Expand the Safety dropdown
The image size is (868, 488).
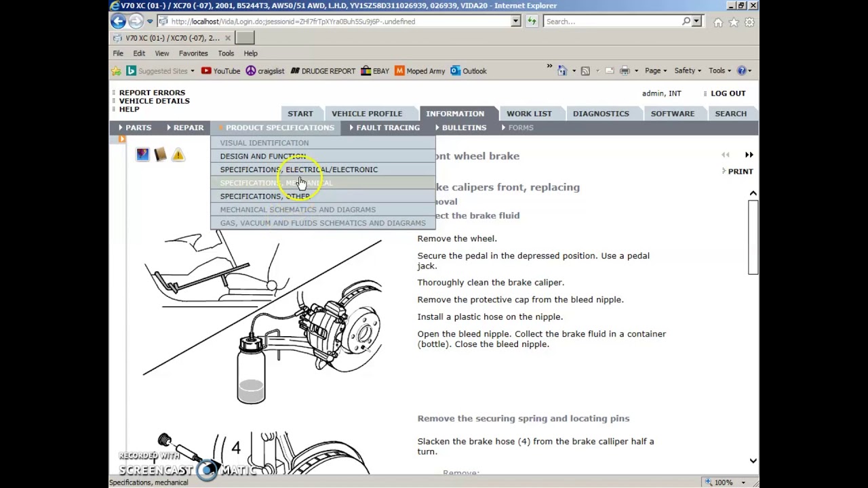(x=688, y=70)
